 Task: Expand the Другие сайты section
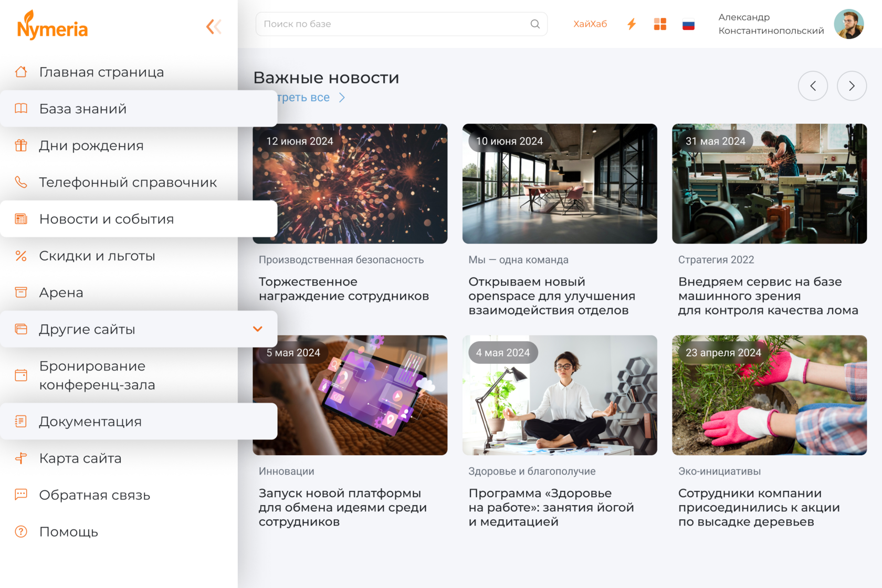(258, 329)
